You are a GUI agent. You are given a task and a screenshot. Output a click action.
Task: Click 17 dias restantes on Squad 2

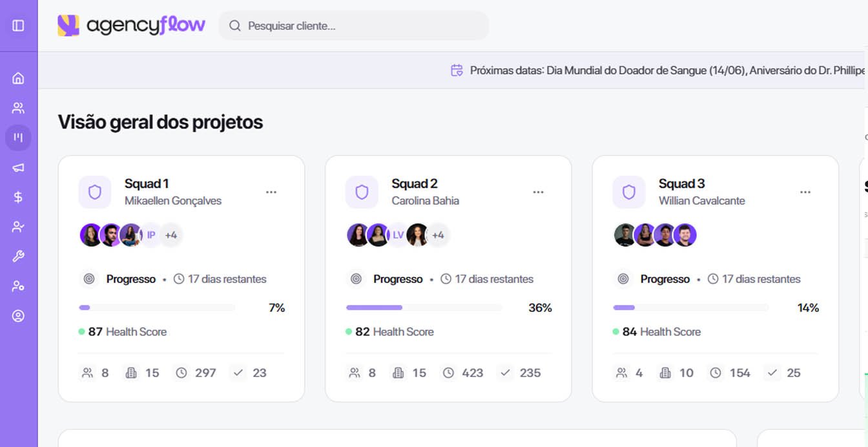tap(494, 279)
